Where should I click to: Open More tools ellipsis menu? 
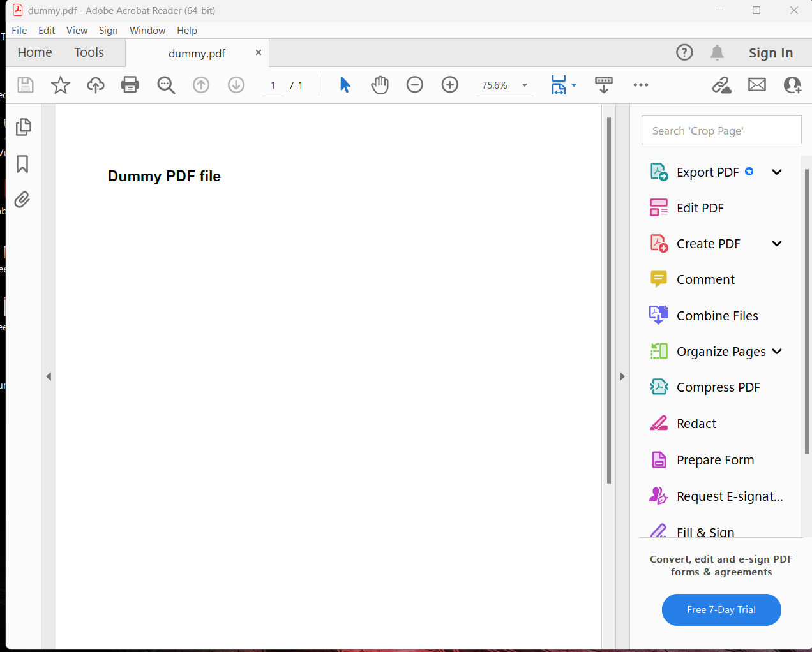(641, 85)
